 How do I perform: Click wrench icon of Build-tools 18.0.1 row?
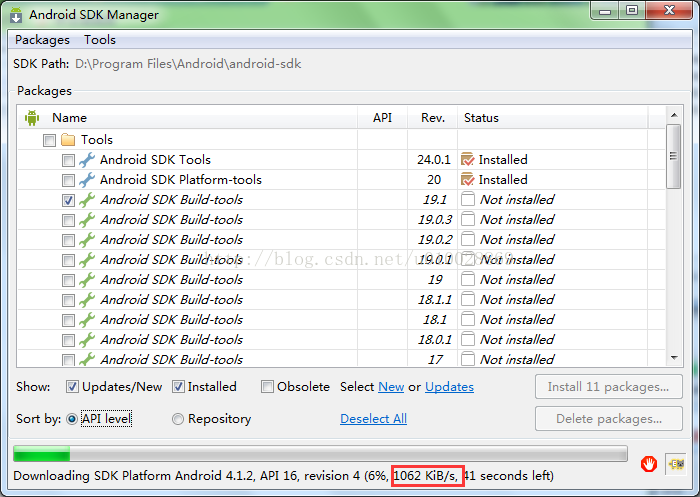tap(87, 340)
